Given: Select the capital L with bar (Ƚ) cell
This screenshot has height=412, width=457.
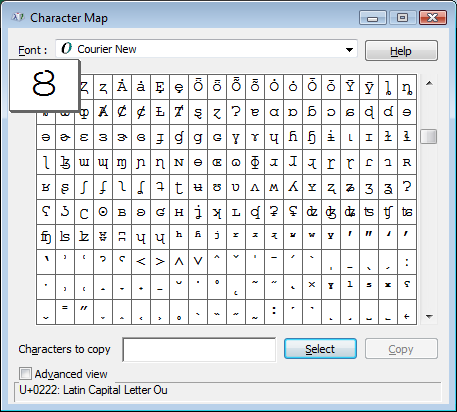Looking at the screenshot, I should coord(160,112).
